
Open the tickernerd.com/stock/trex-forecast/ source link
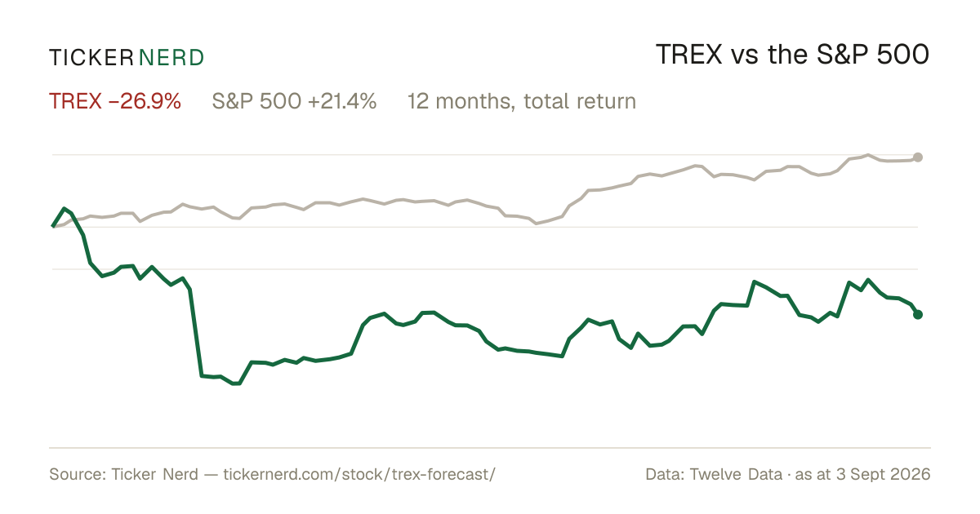point(359,474)
